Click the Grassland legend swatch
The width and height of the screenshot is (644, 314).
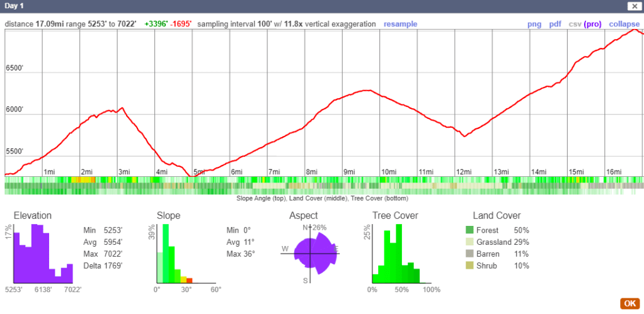point(469,242)
